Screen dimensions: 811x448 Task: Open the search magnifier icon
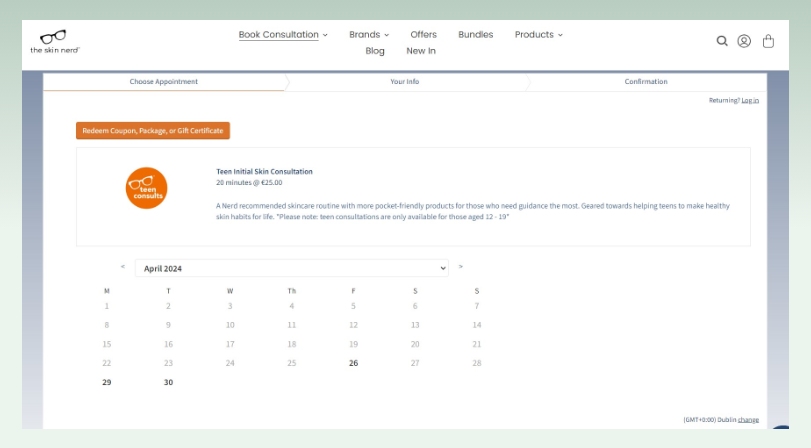722,41
